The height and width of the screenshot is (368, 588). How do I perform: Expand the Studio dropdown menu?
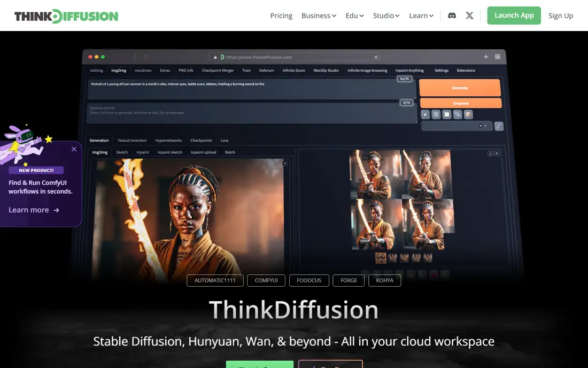click(x=386, y=16)
